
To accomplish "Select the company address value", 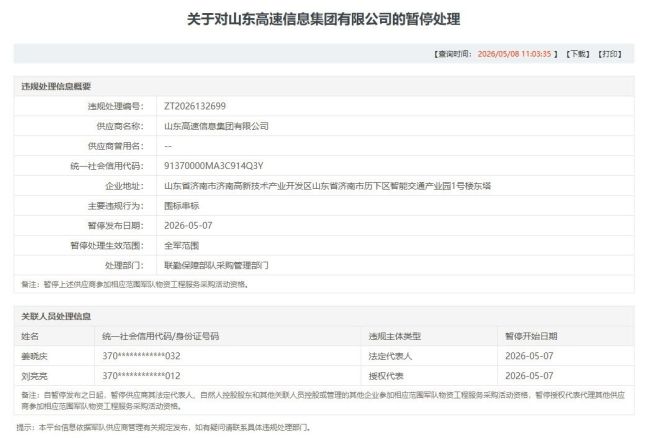I will pyautogui.click(x=327, y=186).
